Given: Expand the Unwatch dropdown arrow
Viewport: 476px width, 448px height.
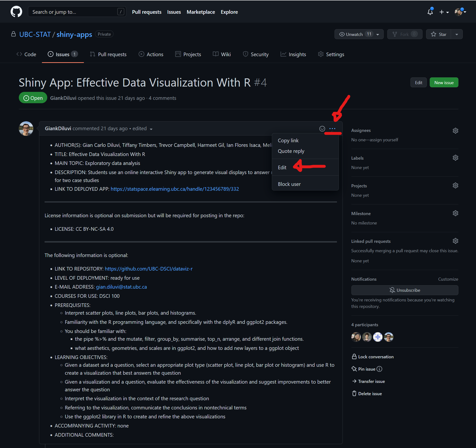Looking at the screenshot, I should tap(378, 34).
